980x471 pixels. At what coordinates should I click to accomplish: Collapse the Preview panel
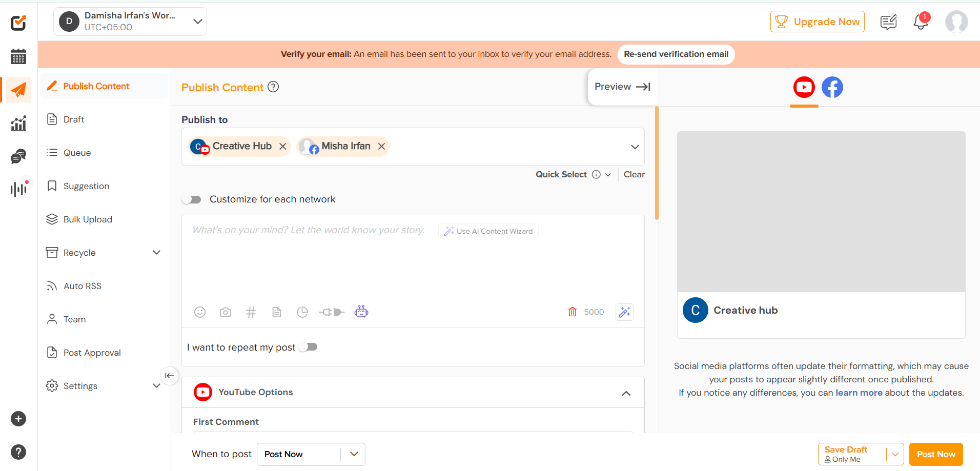tap(623, 87)
